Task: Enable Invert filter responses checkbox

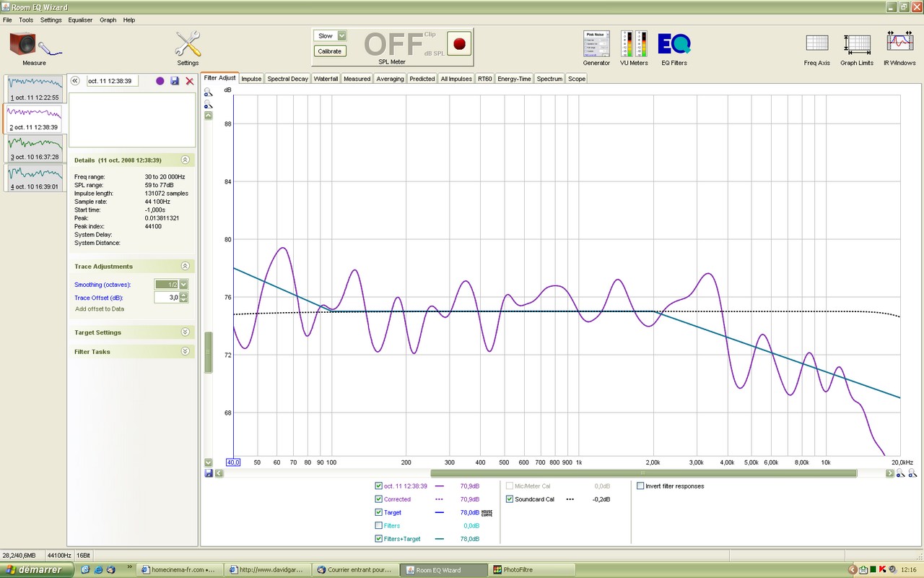Action: click(640, 486)
